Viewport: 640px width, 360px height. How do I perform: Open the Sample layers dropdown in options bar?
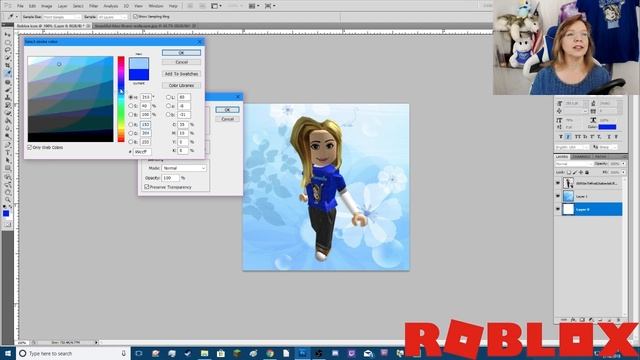coord(112,17)
